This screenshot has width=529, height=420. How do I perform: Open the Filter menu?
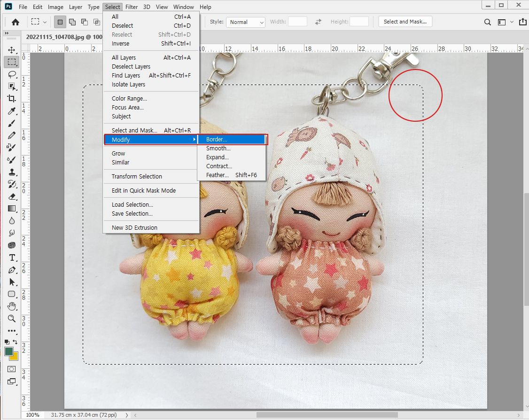point(131,7)
